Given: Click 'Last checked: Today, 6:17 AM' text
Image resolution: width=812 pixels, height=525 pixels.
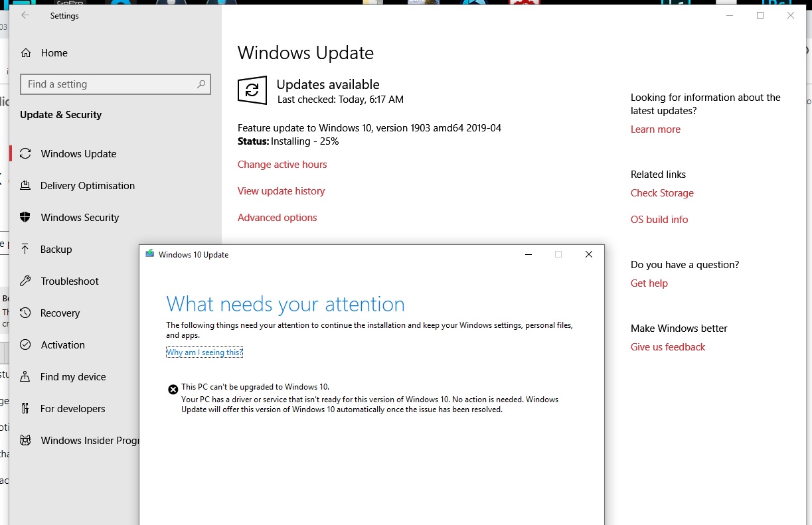Looking at the screenshot, I should point(341,100).
